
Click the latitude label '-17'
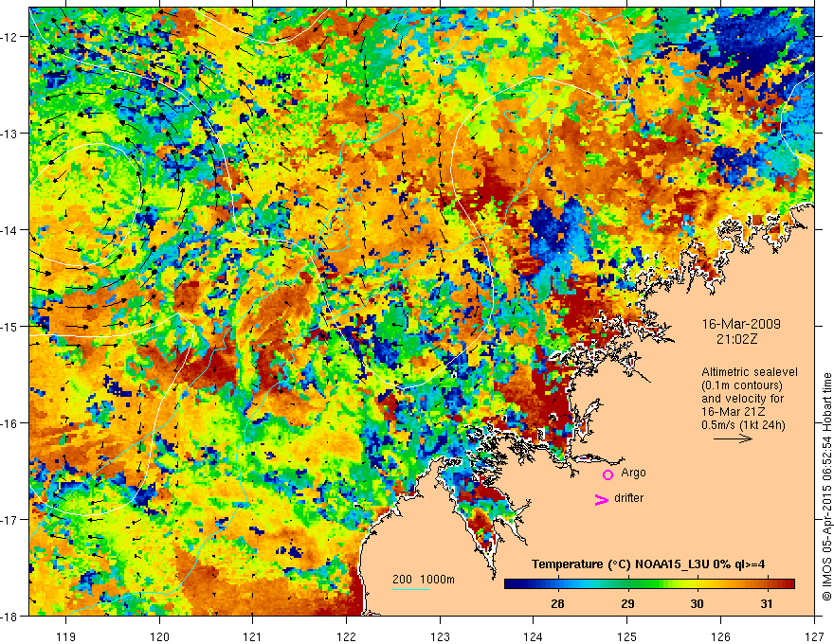click(9, 520)
